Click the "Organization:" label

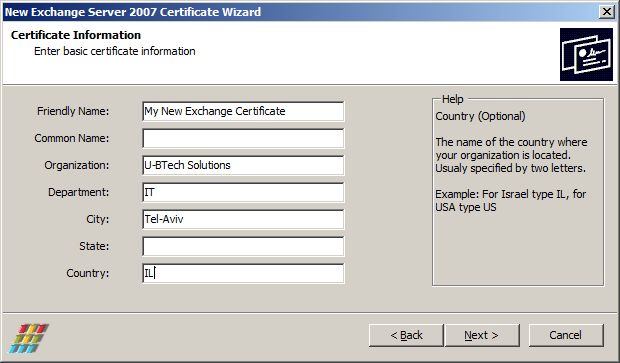pos(76,165)
